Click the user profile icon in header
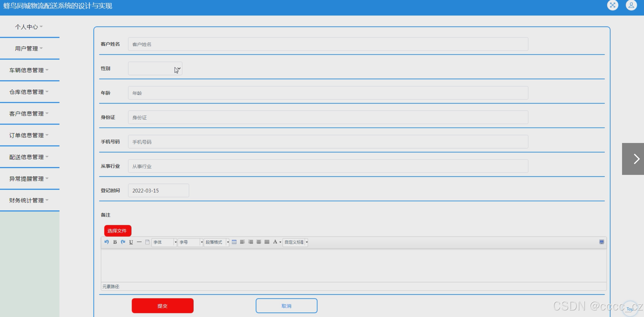Screen dimensions: 644x317 [631, 5]
